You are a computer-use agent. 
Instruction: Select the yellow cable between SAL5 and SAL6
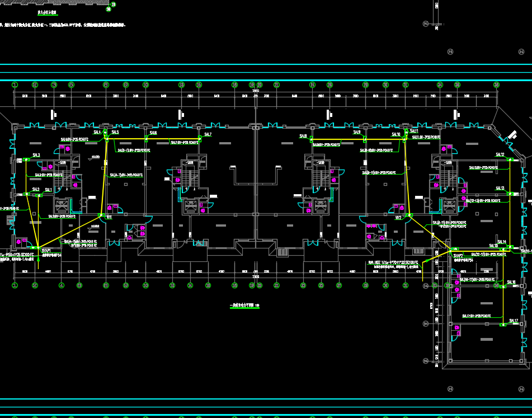pos(126,138)
